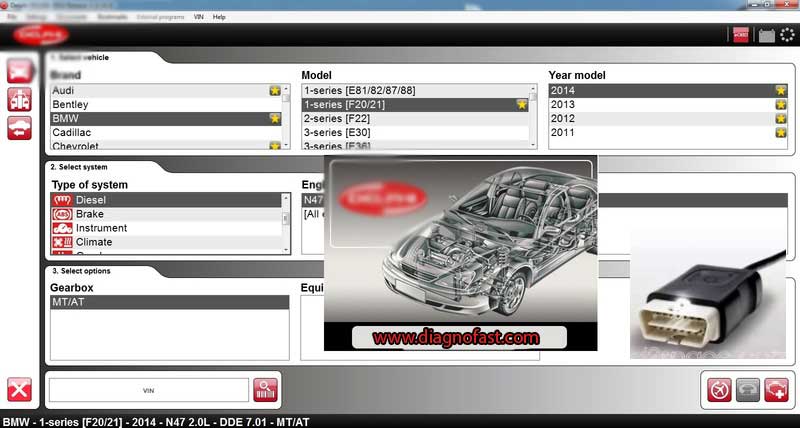Viewport: 800px width, 428px height.
Task: Select Brake in Type of system
Action: tap(166, 214)
